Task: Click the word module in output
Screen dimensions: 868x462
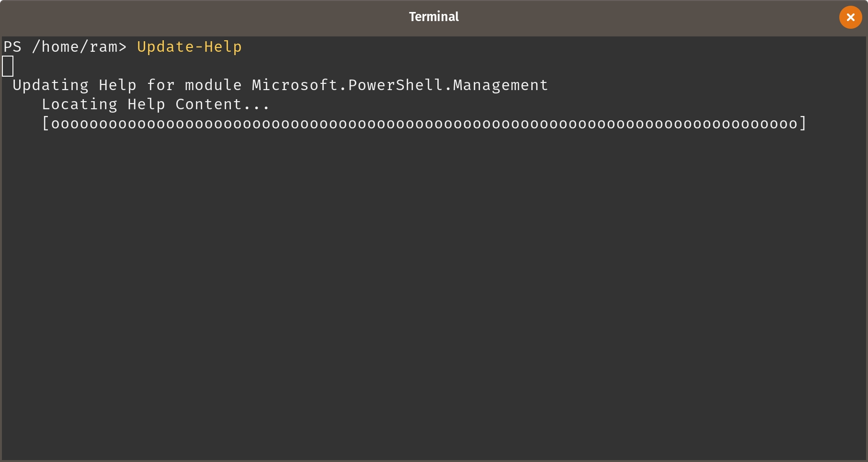Action: [x=213, y=85]
